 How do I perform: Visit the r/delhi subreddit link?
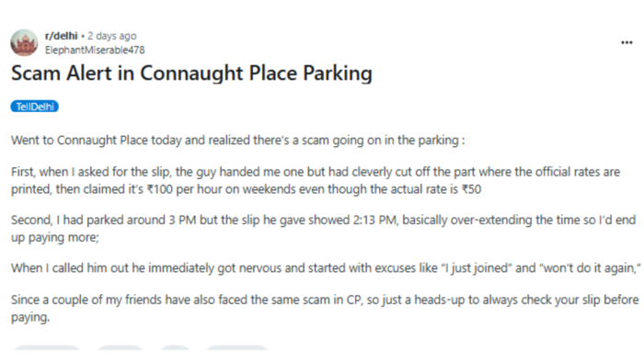coord(62,36)
